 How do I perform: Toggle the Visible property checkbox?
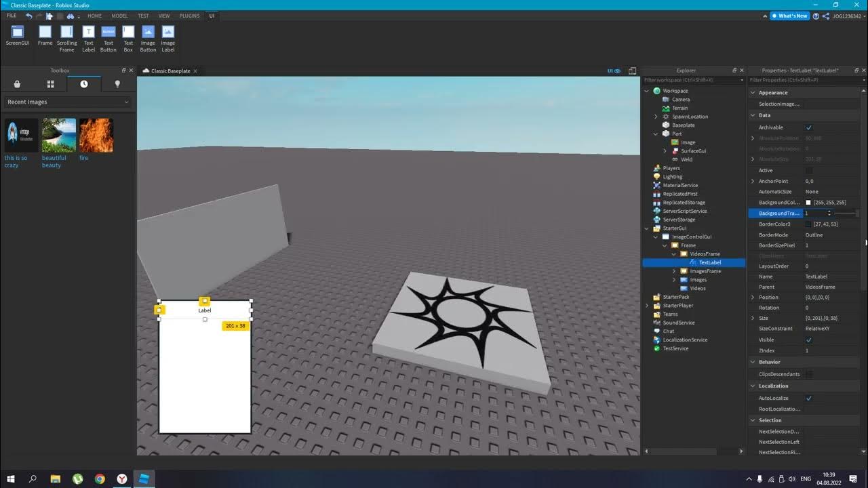coord(808,340)
